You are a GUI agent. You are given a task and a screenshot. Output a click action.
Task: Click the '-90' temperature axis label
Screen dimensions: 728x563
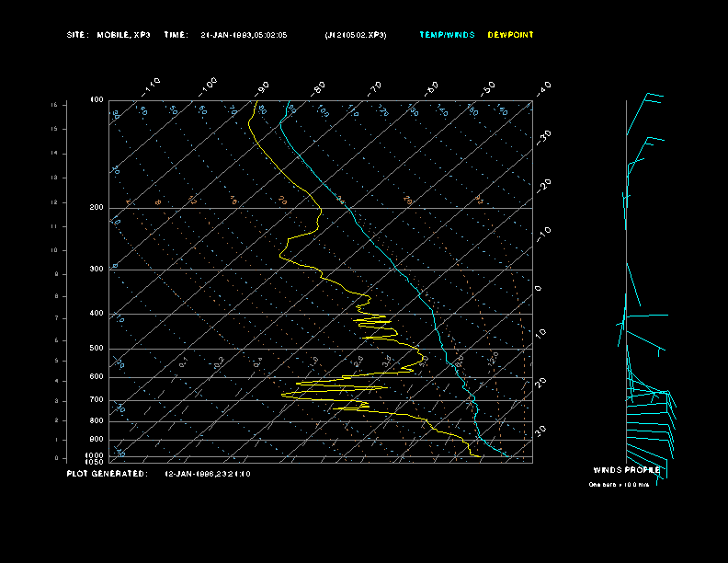click(x=262, y=88)
